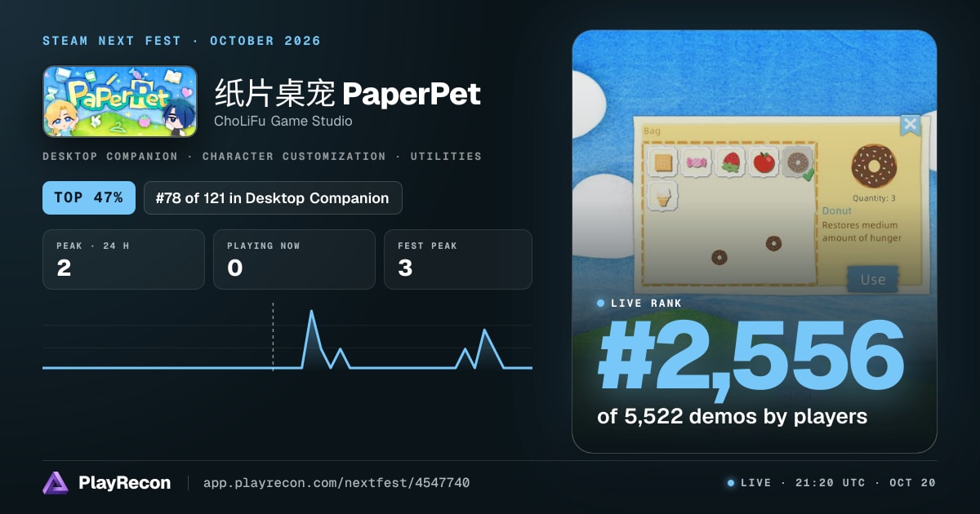Image resolution: width=980 pixels, height=514 pixels.
Task: Click the left donut on the grass
Action: (719, 257)
